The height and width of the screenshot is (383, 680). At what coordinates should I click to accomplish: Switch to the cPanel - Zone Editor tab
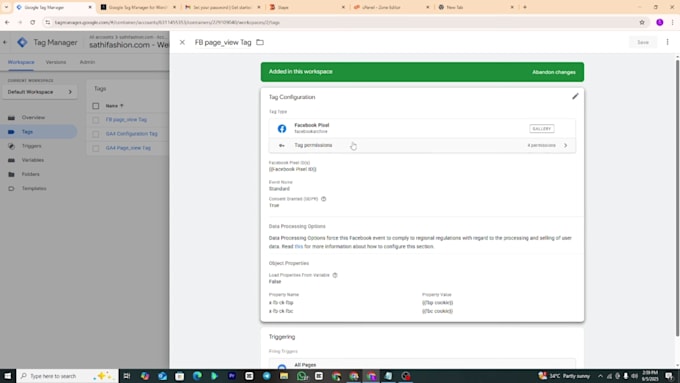coord(392,7)
